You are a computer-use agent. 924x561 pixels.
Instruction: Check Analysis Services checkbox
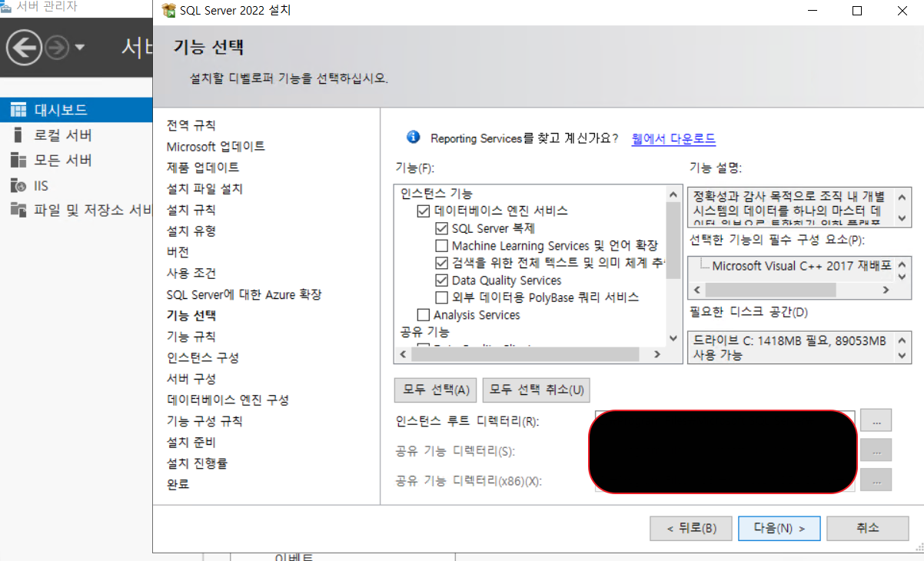pyautogui.click(x=423, y=315)
